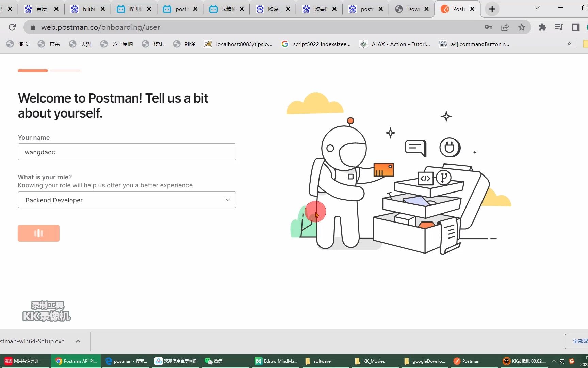Click the loading Continue button

coord(38,233)
